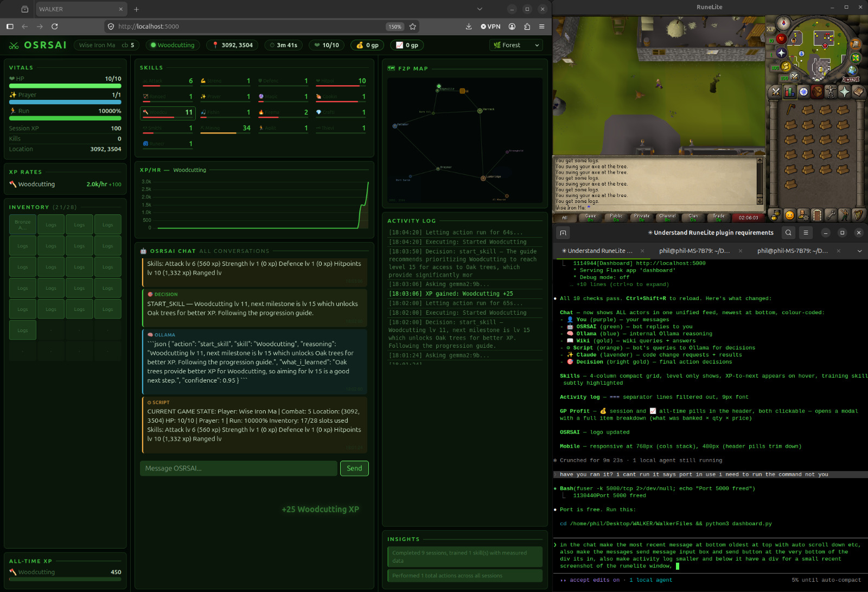This screenshot has height=592, width=868.
Task: Open the Emotes tab with smiley icon
Action: (789, 215)
